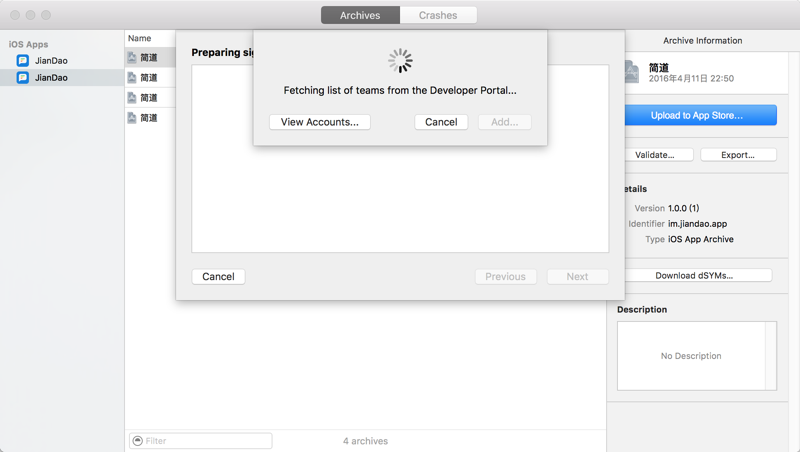This screenshot has height=452, width=800.
Task: Click the archive date 2016年4月11日 22:50
Action: pos(691,79)
